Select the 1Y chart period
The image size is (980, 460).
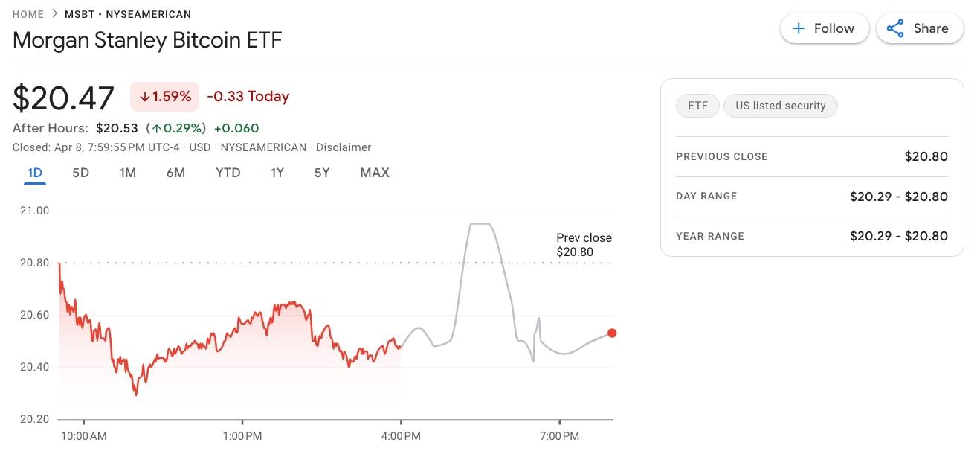277,172
